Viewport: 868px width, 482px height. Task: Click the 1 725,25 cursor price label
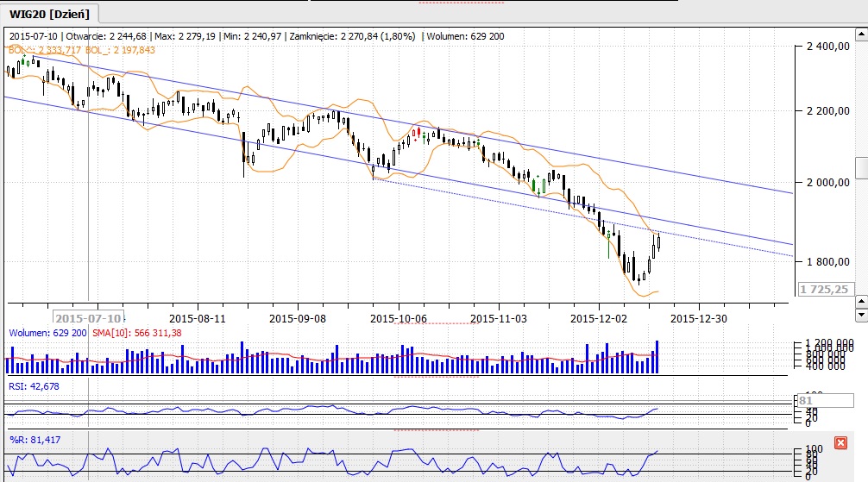[x=823, y=290]
